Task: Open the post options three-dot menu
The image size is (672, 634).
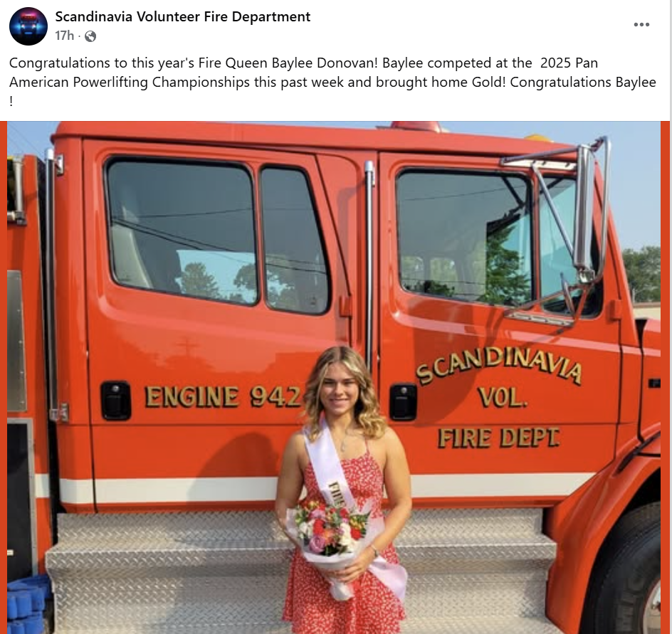Action: coord(641,24)
